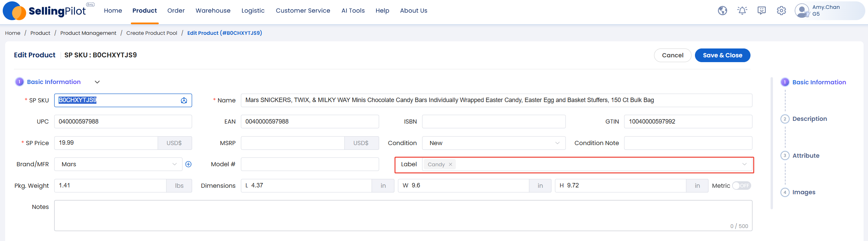868x241 pixels.
Task: Click the MSRP field
Action: (293, 143)
